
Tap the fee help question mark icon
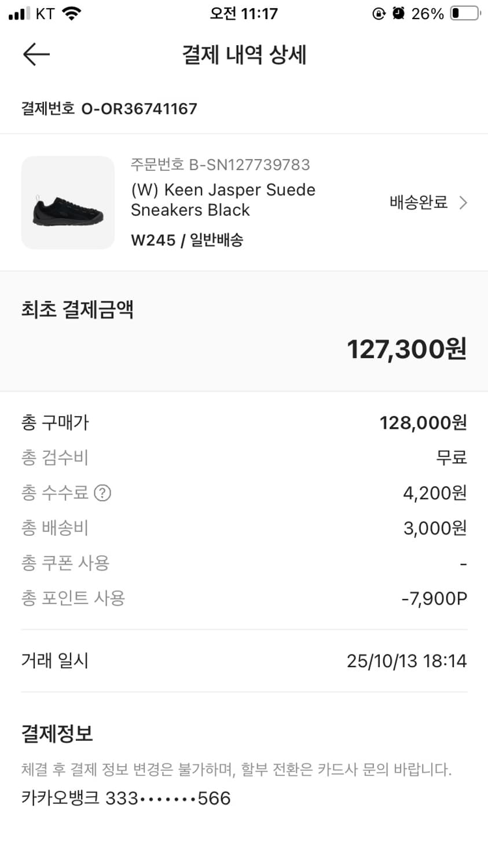point(102,493)
